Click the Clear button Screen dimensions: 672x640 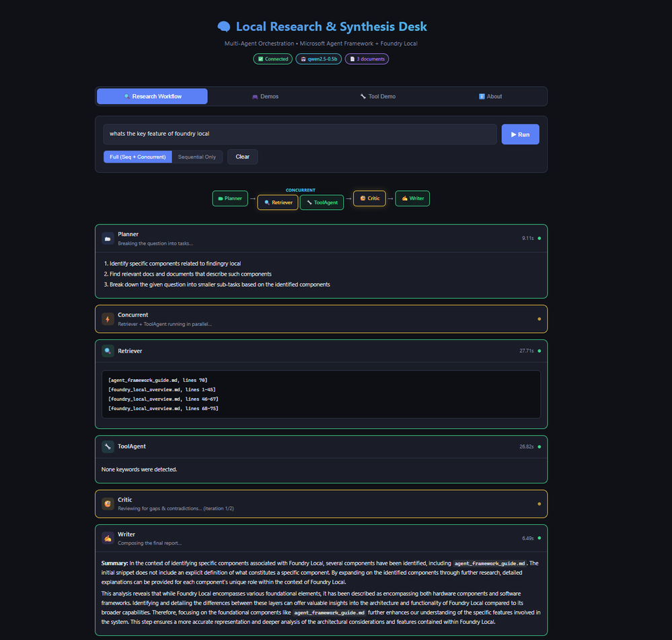[x=243, y=157]
